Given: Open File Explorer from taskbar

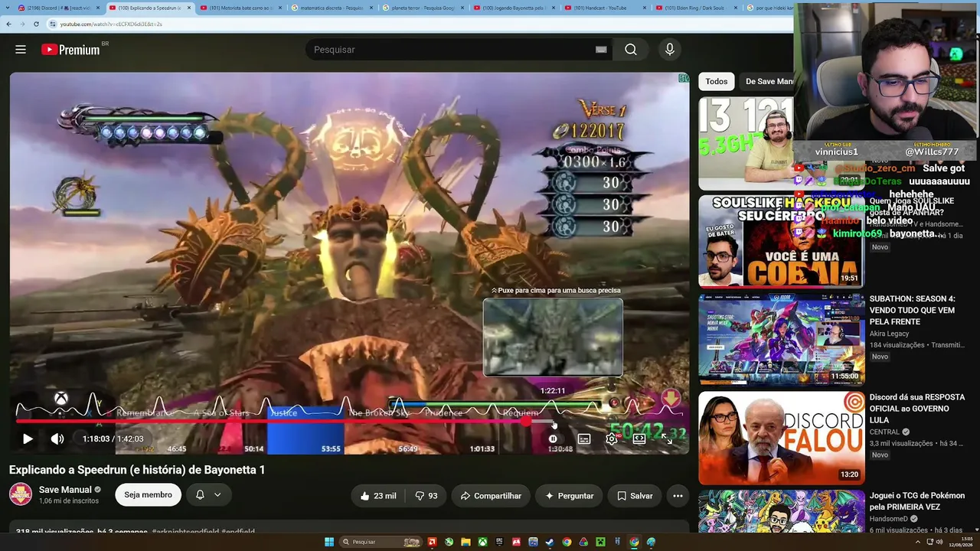Looking at the screenshot, I should coord(465,542).
